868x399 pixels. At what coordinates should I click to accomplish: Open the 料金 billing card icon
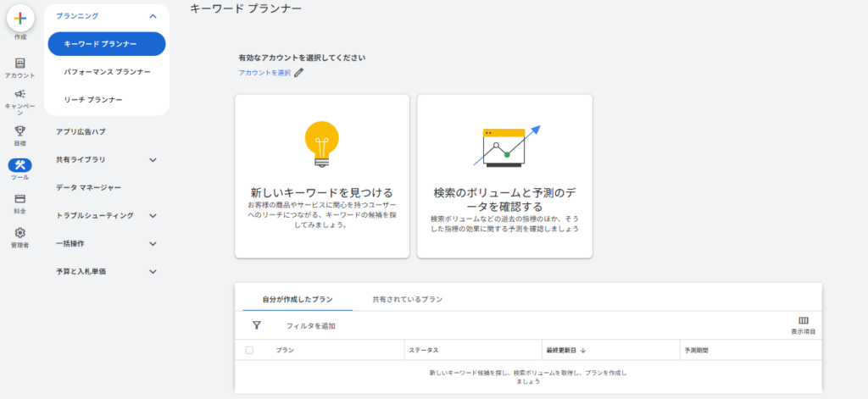[x=20, y=199]
